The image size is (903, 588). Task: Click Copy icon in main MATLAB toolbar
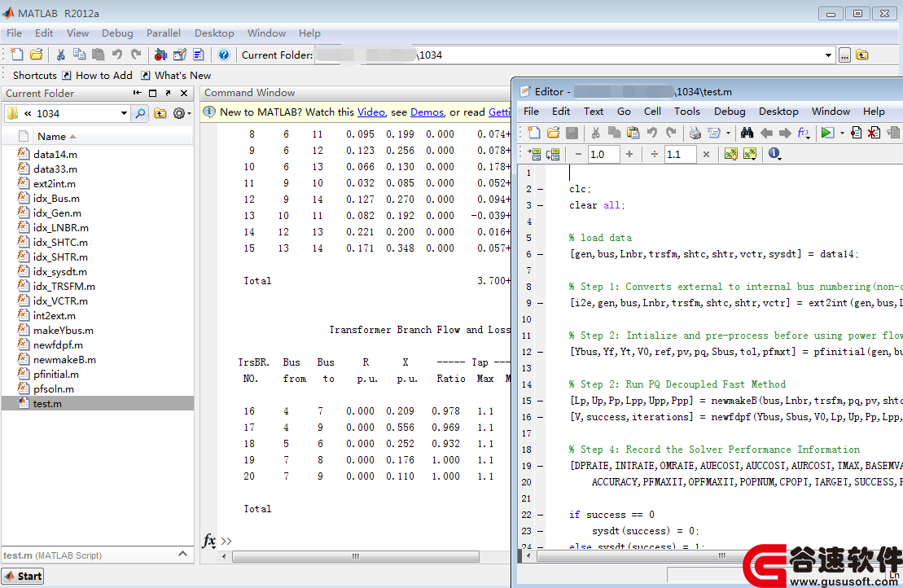[80, 55]
